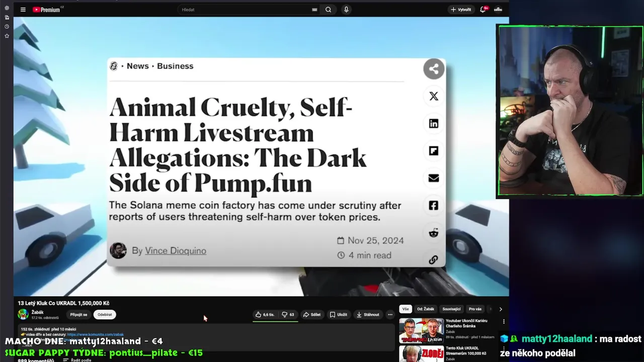This screenshot has height=362, width=644.
Task: Click the Business breadcrumb
Action: coord(175,66)
